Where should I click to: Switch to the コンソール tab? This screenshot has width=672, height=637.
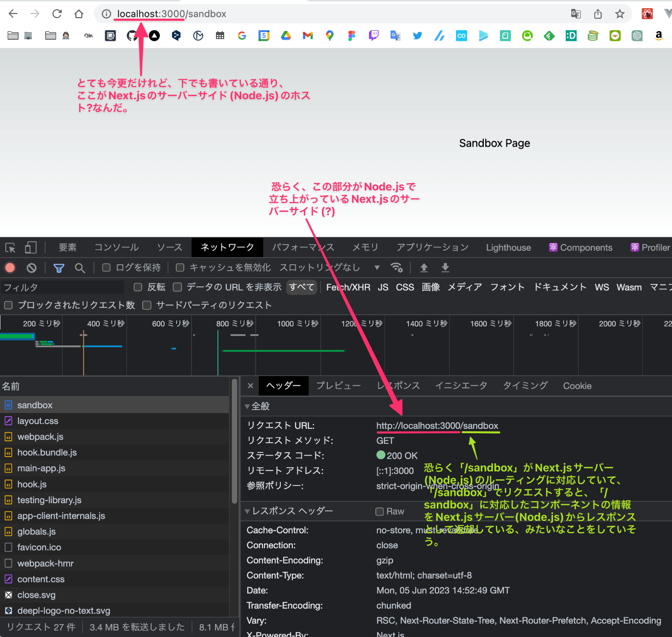pos(117,248)
